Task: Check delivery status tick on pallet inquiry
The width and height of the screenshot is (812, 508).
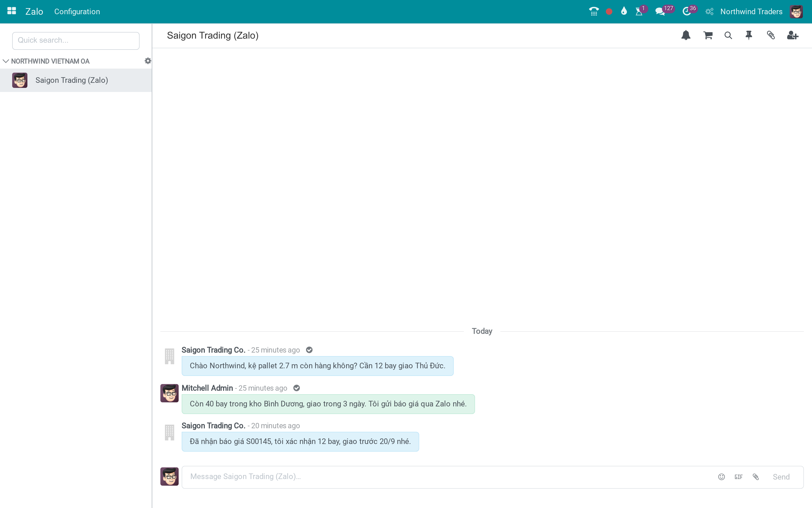Action: (309, 350)
